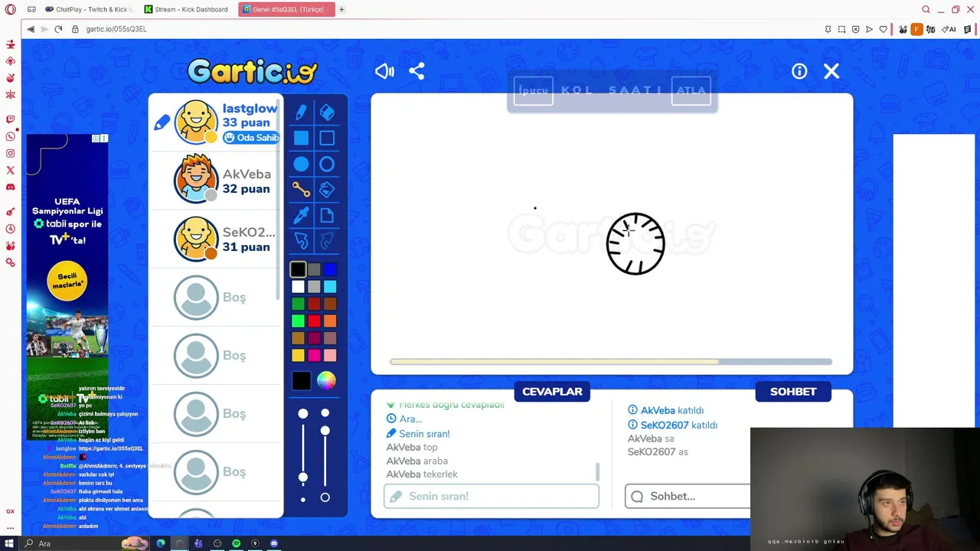Viewport: 980px width, 551px height.
Task: Open the ChatPlay Twitch & Kick tab
Action: click(88, 9)
